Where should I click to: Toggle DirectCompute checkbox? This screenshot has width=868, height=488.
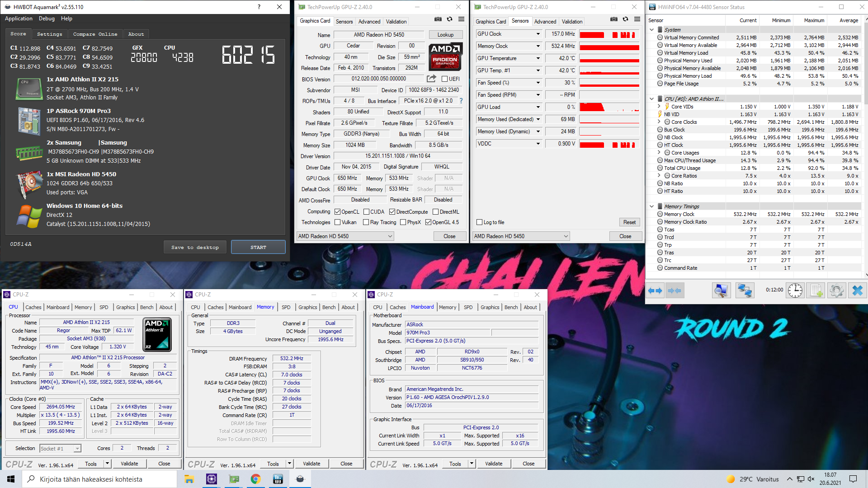(x=392, y=212)
